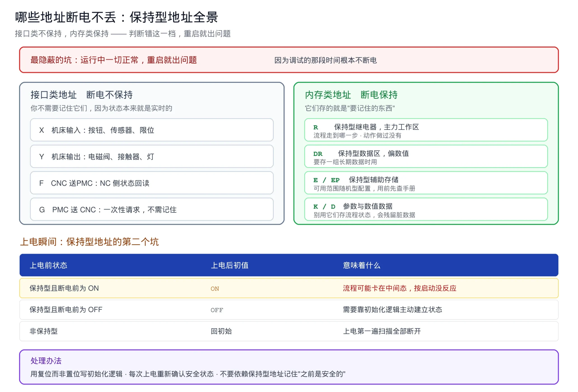Click the heading 接口类地址 断电不保持
Screen dimensions: 578x392
tap(82, 95)
